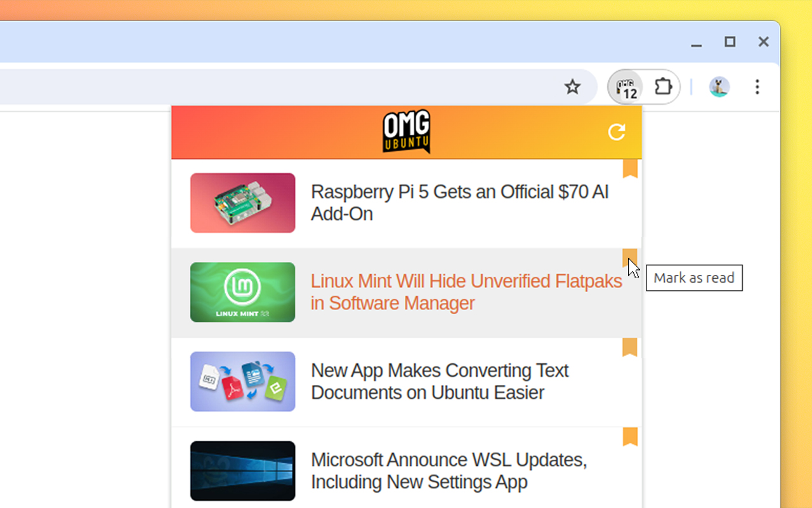Open Chrome's three-dot menu
This screenshot has height=508, width=812.
[757, 87]
